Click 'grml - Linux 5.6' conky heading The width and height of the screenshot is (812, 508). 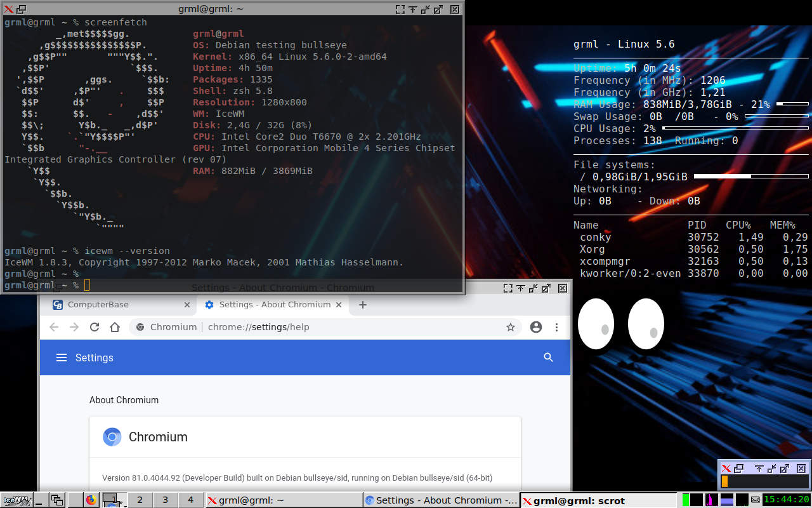point(624,44)
